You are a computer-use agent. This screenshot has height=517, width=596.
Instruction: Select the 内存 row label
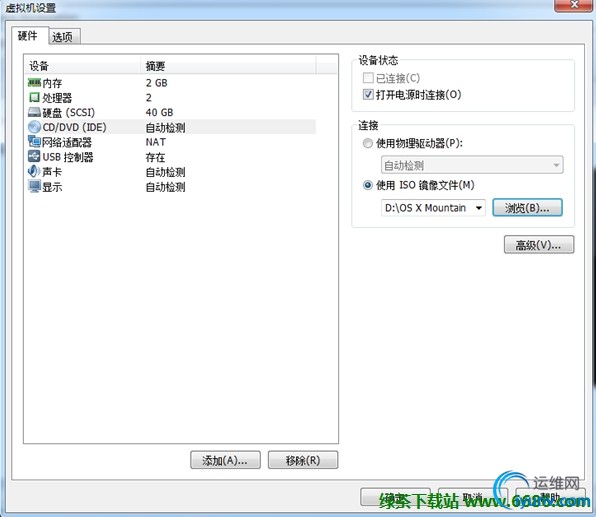tap(52, 83)
